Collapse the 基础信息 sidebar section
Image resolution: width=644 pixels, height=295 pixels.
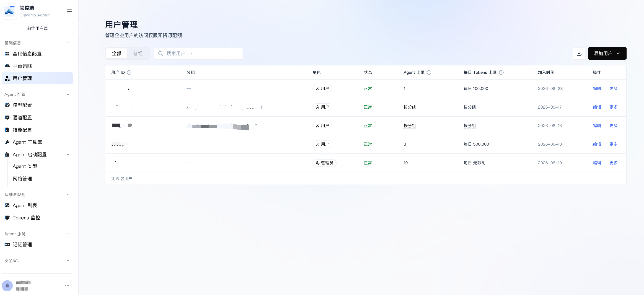(x=68, y=43)
